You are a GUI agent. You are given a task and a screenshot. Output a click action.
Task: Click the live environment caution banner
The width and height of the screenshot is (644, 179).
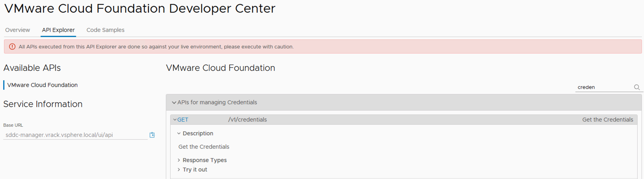323,46
